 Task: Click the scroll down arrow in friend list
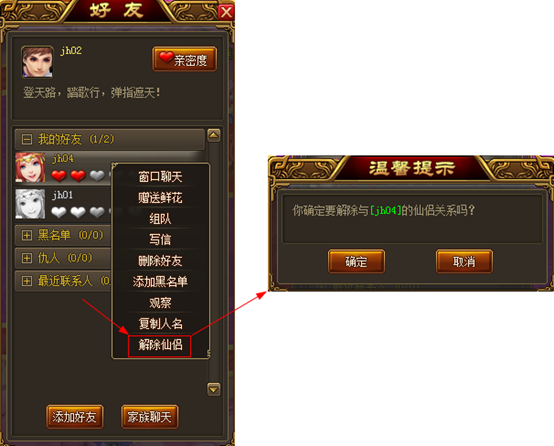click(214, 389)
